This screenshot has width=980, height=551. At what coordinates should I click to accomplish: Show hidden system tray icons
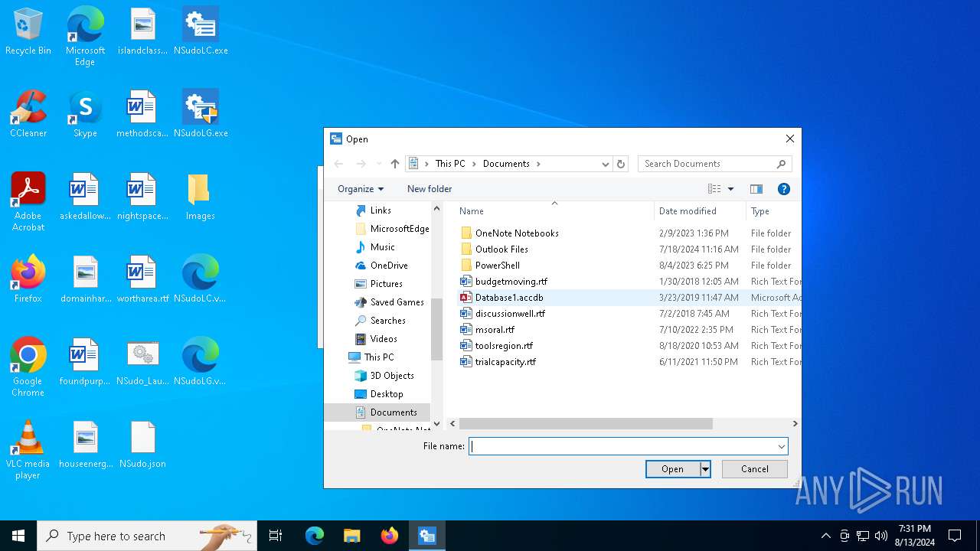tap(825, 536)
